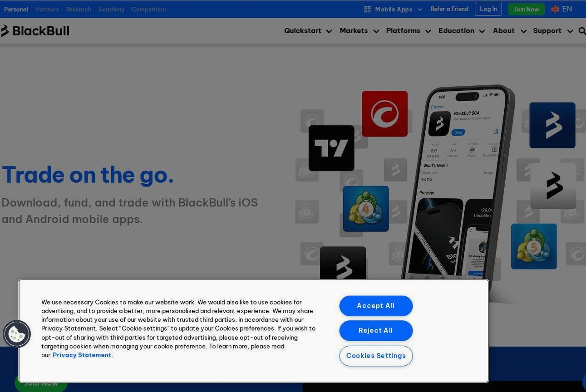Go to the Academy tab
This screenshot has height=392, width=586.
pos(111,9)
